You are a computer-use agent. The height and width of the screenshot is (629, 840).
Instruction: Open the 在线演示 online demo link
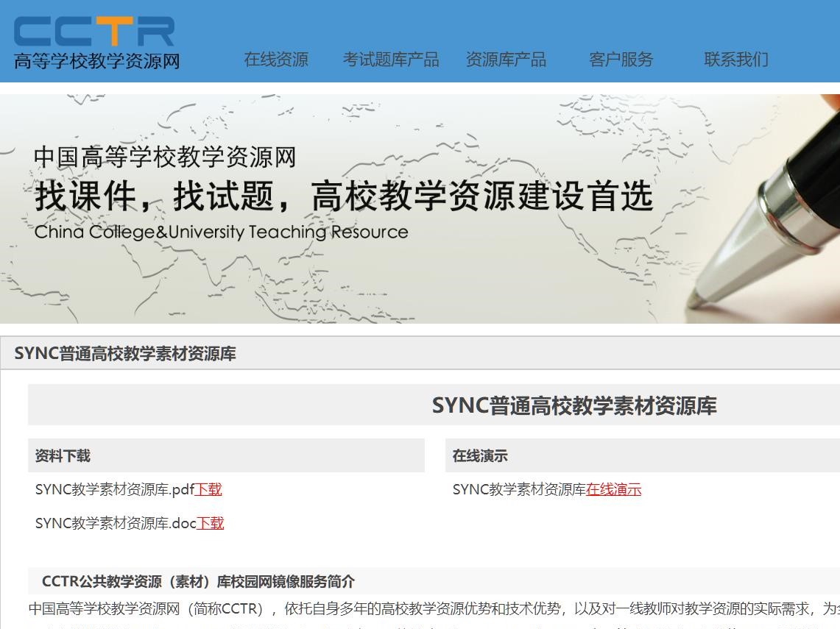[x=613, y=489]
